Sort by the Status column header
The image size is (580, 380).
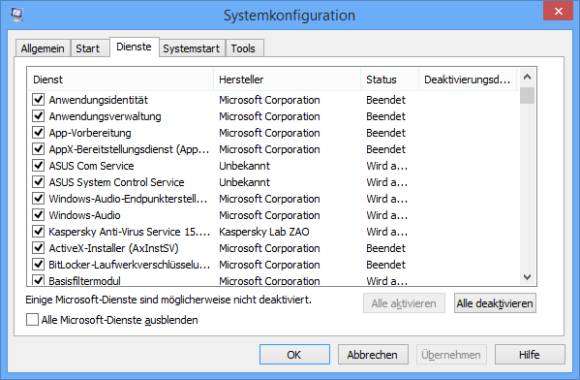click(390, 80)
